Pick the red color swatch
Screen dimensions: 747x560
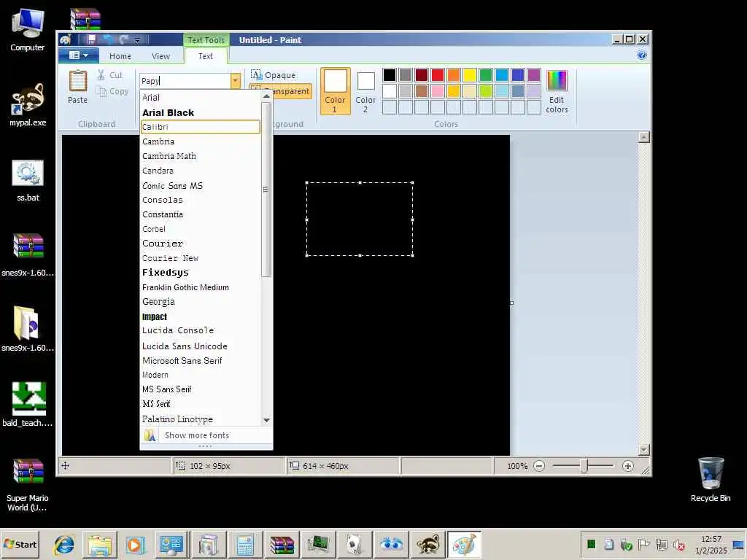[438, 75]
